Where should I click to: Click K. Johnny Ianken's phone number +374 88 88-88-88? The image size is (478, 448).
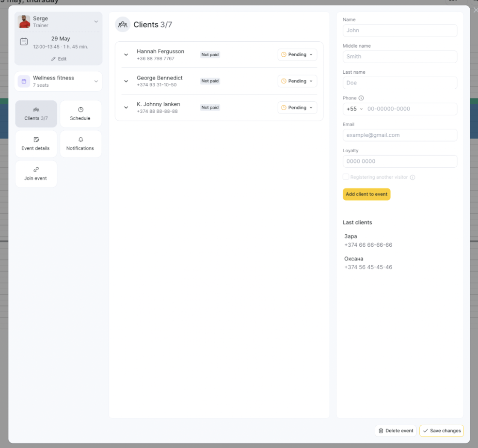pos(157,112)
